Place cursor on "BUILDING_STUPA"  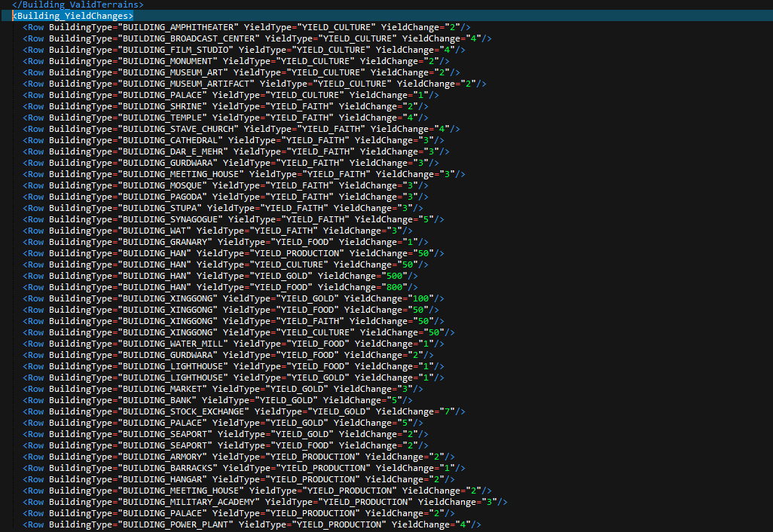point(160,209)
